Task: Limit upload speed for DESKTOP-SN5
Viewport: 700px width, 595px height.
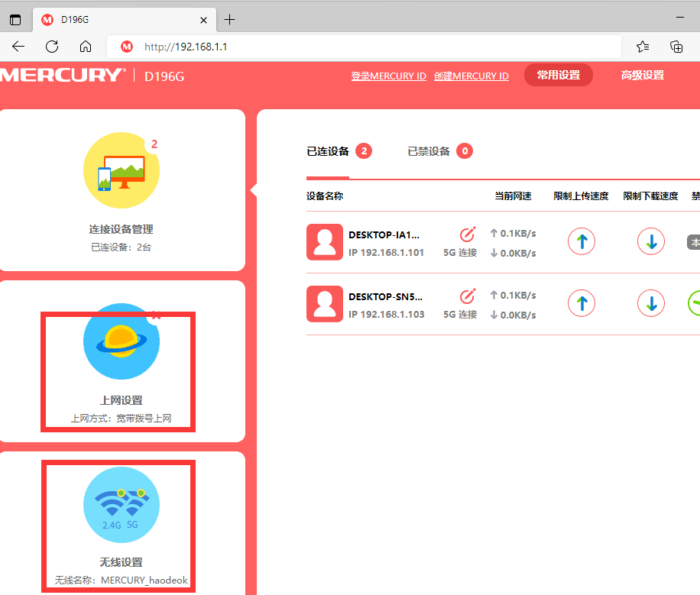Action: 582,303
